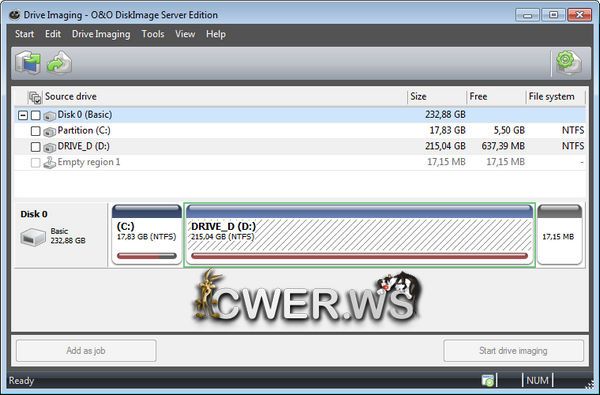Click the Ready status text

pyautogui.click(x=21, y=381)
